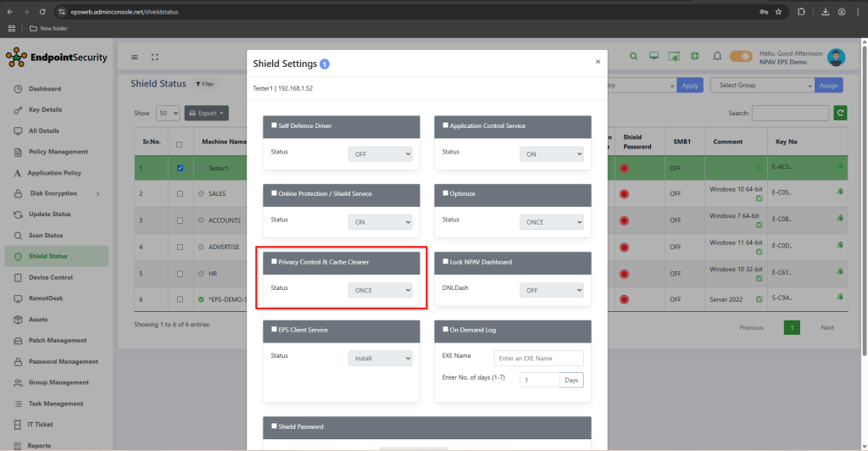Viewport: 868px width, 451px height.
Task: Open the Optimize status dropdown
Action: click(x=551, y=221)
